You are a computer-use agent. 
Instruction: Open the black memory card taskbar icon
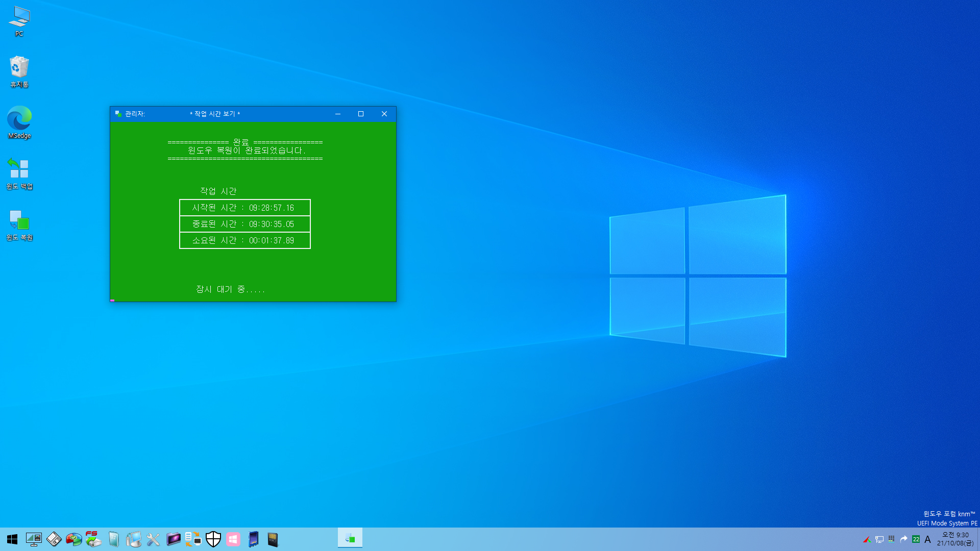273,539
